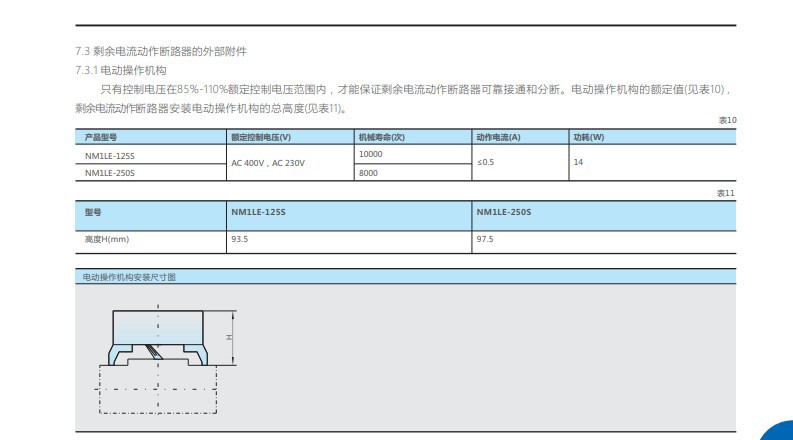Click the '高度H(mm)' row label
The height and width of the screenshot is (440, 793).
(107, 239)
